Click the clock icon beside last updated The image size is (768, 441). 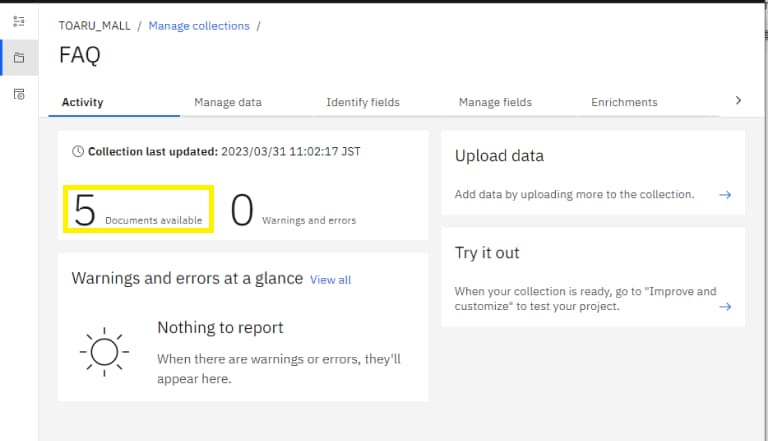pyautogui.click(x=78, y=152)
